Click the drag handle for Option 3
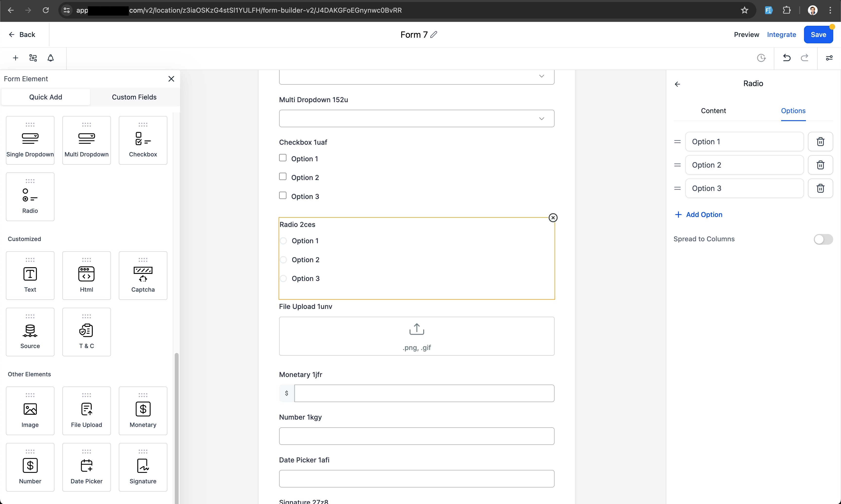The width and height of the screenshot is (841, 504). click(x=677, y=188)
